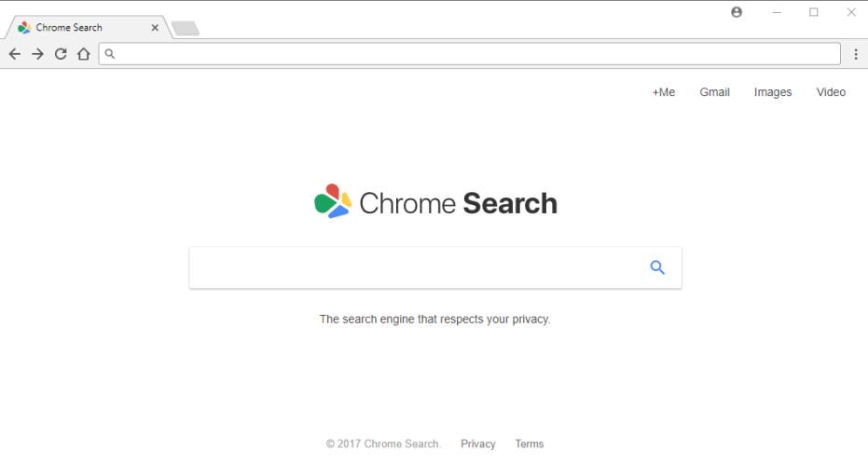
Task: Go to the browser home page
Action: point(84,54)
